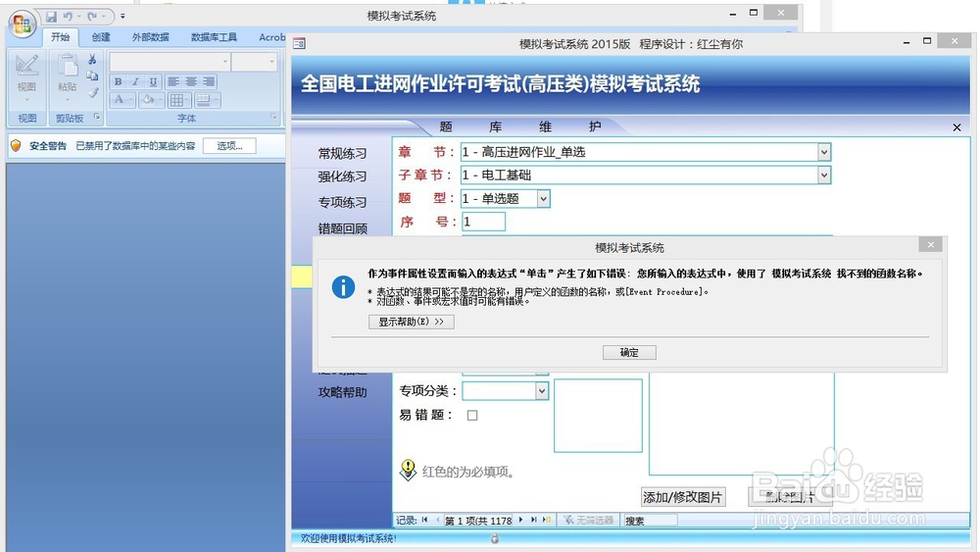Viewport: 980px width, 552px height.
Task: Open the Office button menu
Action: [23, 25]
